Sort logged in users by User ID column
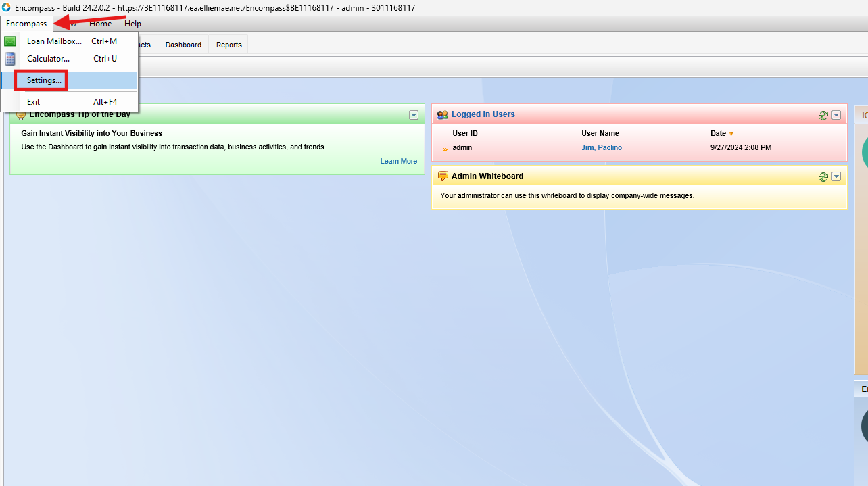The width and height of the screenshot is (868, 486). pyautogui.click(x=465, y=133)
